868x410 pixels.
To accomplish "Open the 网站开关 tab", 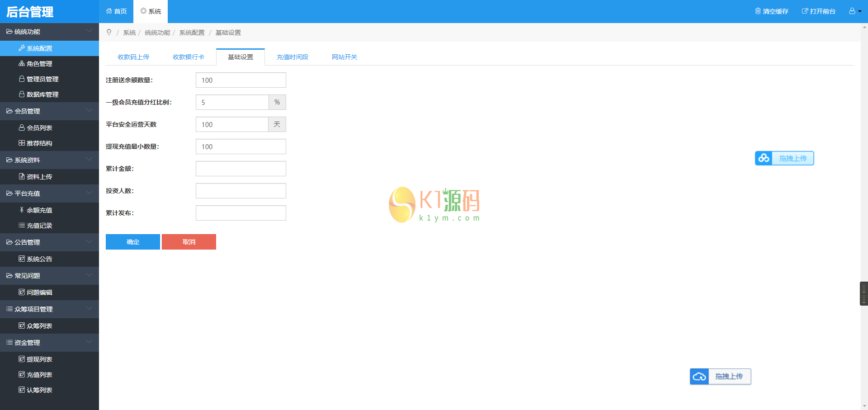I will pos(344,57).
